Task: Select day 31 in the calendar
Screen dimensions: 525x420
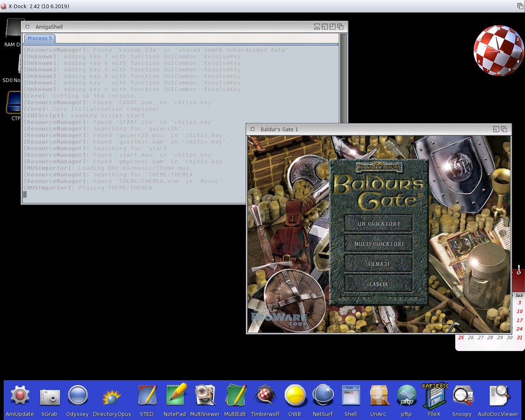Action: point(519,338)
